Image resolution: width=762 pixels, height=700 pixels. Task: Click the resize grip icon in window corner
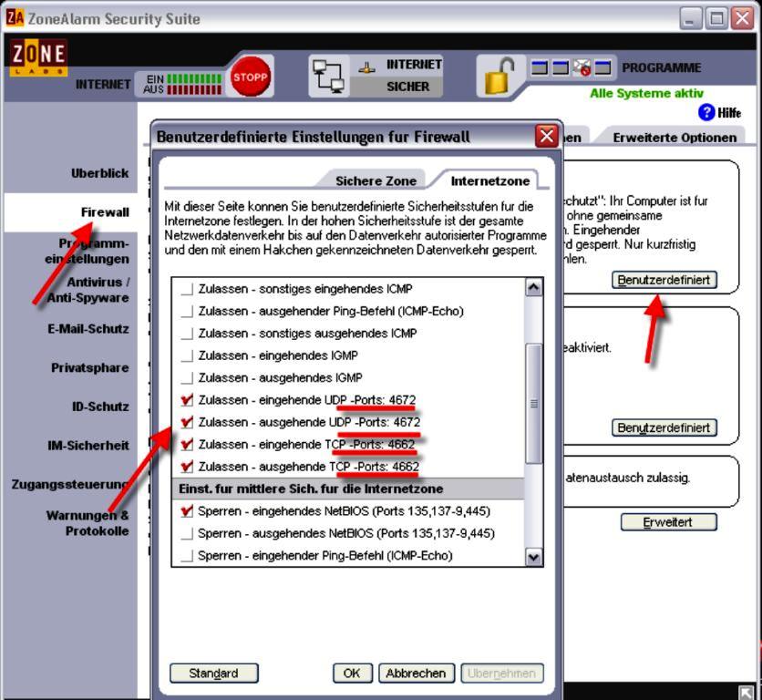[745, 692]
